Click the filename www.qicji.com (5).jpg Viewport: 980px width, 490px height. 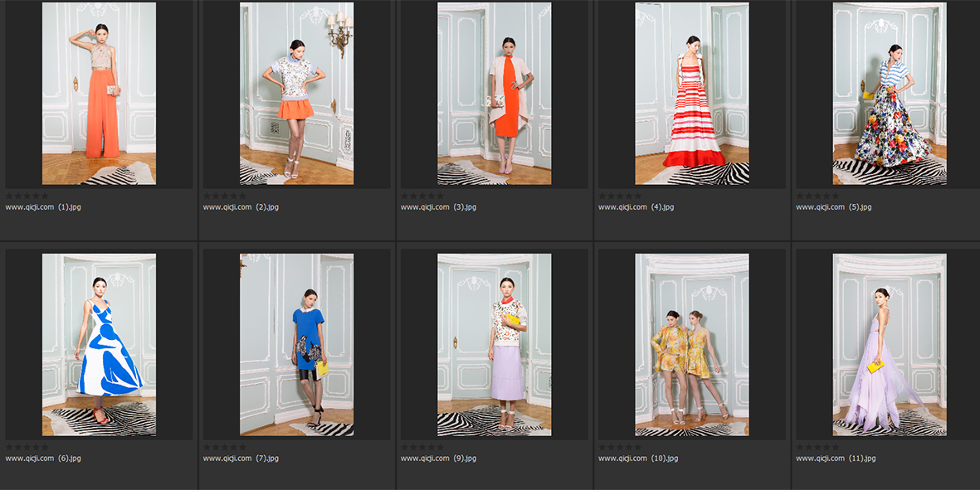(x=834, y=207)
